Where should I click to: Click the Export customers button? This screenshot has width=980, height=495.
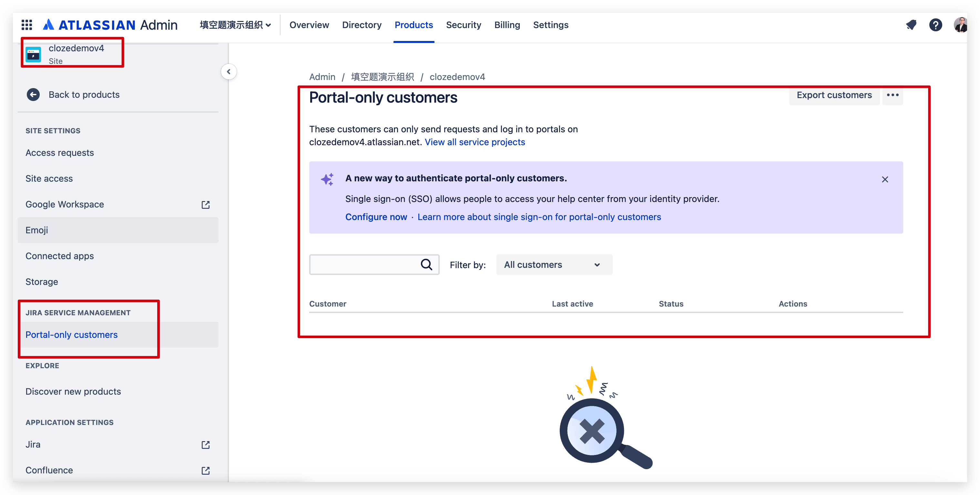point(834,95)
